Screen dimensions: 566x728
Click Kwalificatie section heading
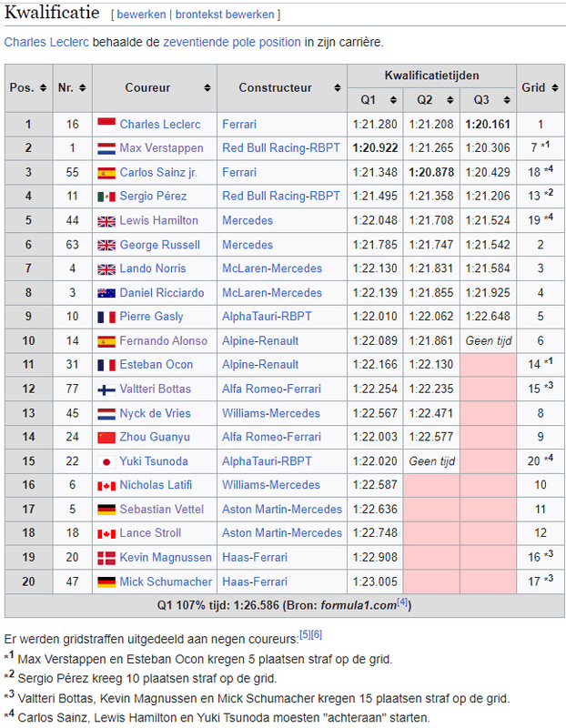(x=52, y=13)
